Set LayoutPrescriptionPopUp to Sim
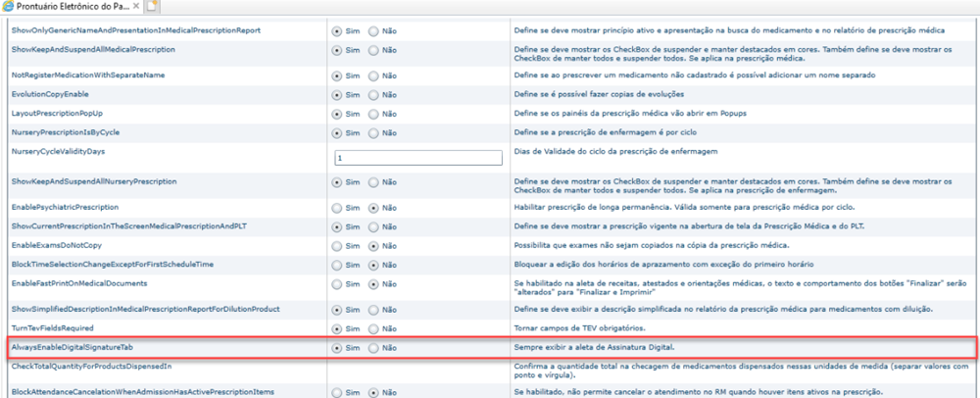The width and height of the screenshot is (980, 398). [337, 115]
